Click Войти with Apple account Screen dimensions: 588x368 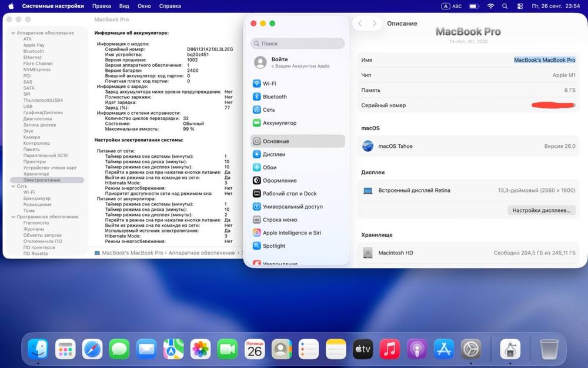pos(298,62)
